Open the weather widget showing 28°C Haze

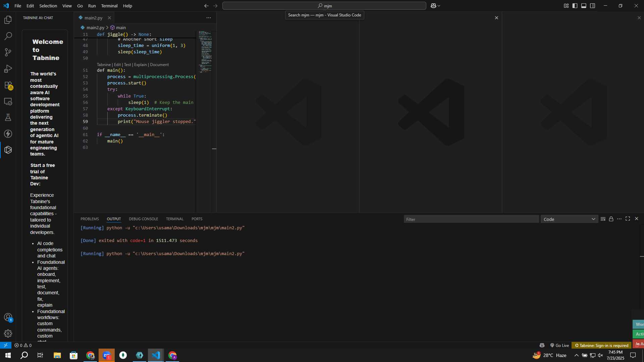coord(550,355)
